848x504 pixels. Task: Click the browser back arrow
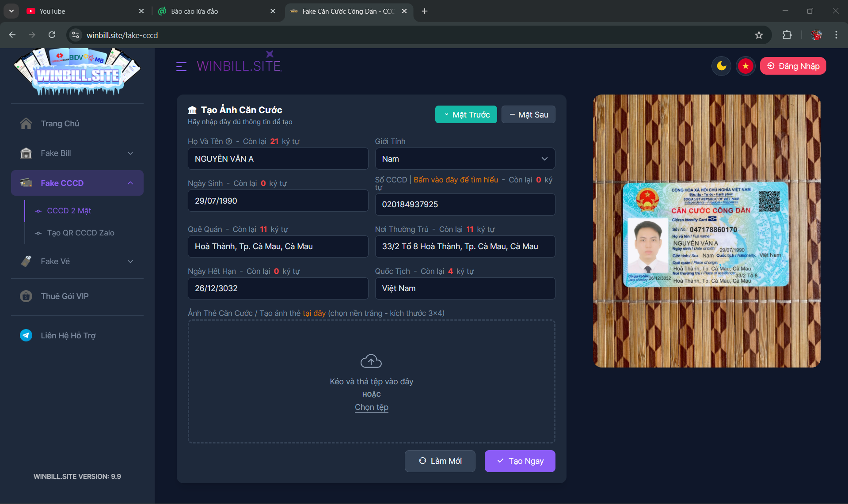point(12,35)
